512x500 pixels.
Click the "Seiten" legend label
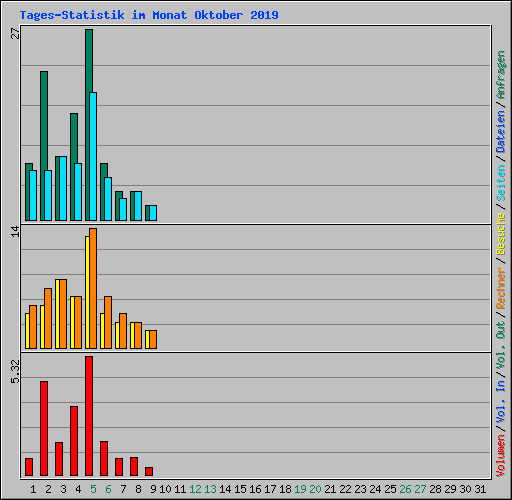[x=501, y=183]
